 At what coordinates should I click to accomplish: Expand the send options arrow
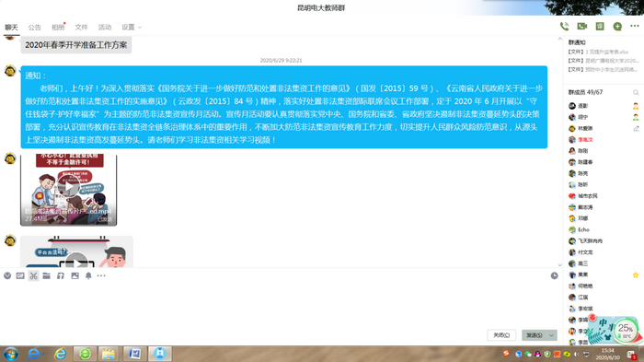pos(552,335)
